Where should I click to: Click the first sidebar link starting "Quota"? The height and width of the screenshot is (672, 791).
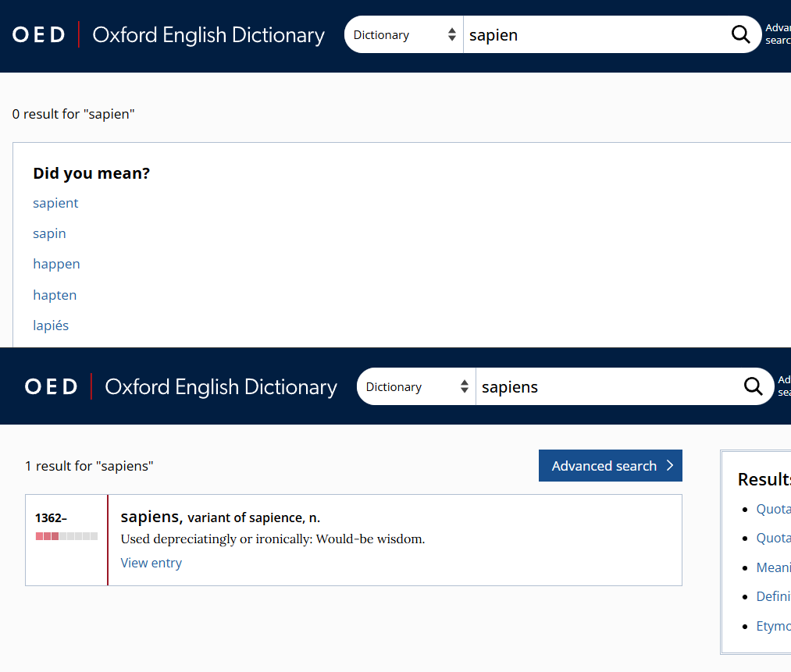pos(773,509)
